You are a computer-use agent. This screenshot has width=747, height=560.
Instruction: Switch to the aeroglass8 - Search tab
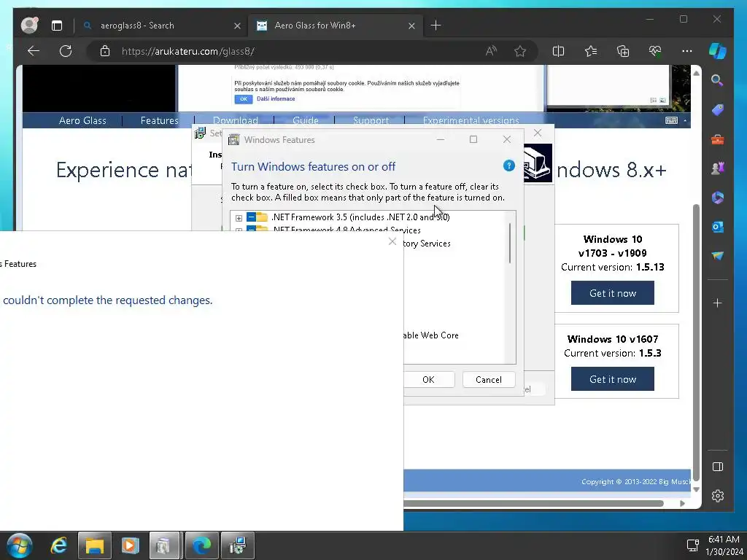[160, 26]
